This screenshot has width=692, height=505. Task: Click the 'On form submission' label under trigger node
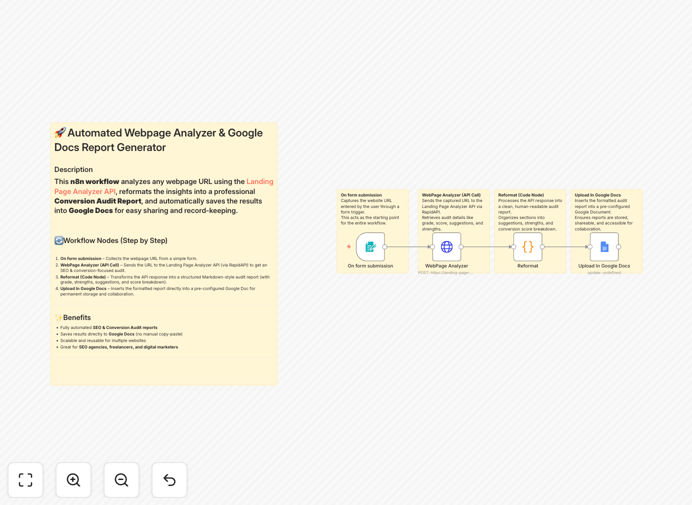(x=370, y=266)
